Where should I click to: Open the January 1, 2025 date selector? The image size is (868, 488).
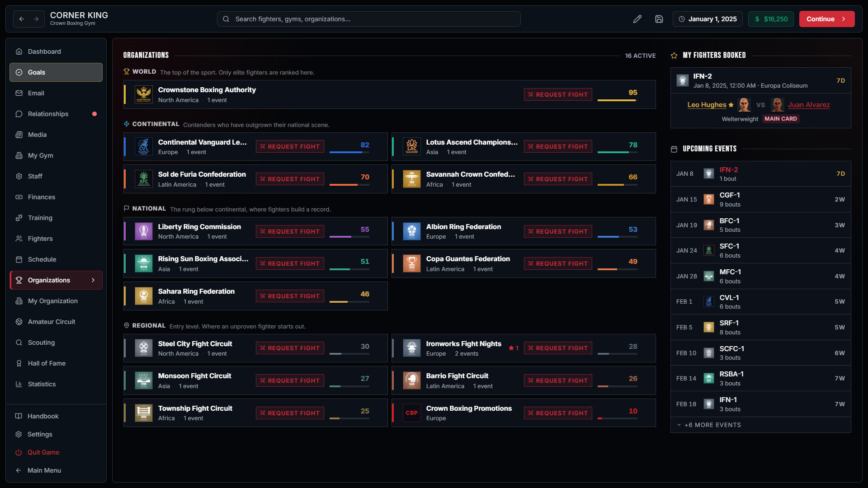click(x=708, y=19)
